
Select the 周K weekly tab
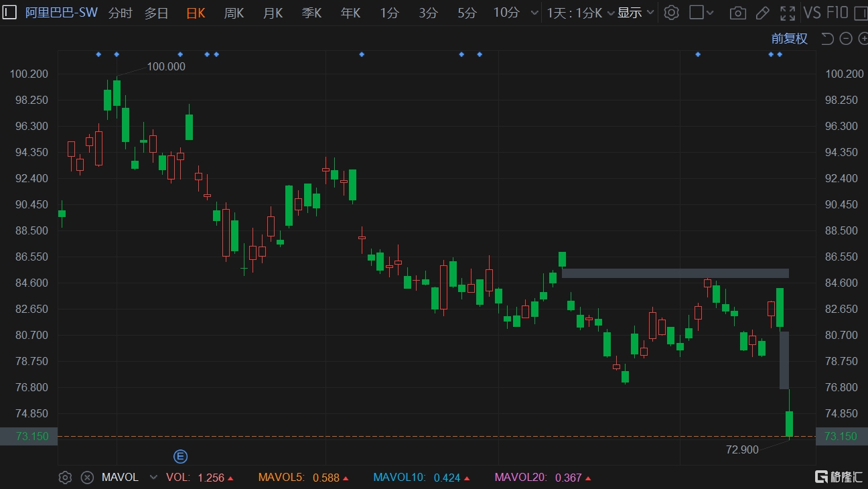(x=234, y=13)
